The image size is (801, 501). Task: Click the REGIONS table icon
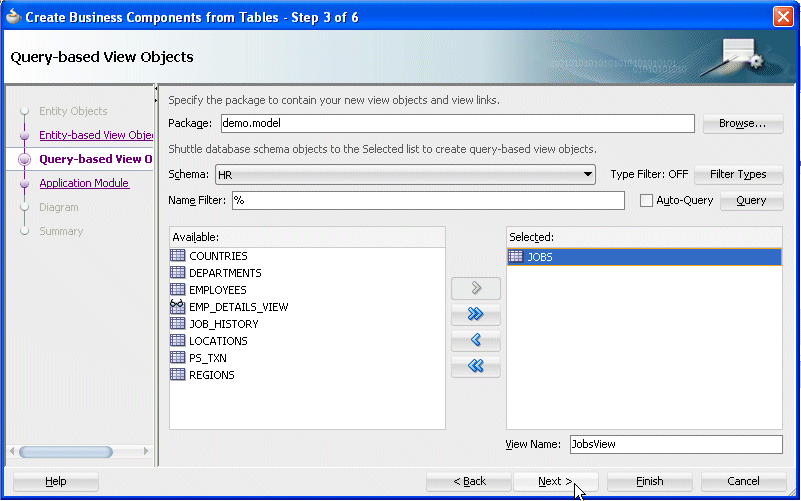coord(177,374)
